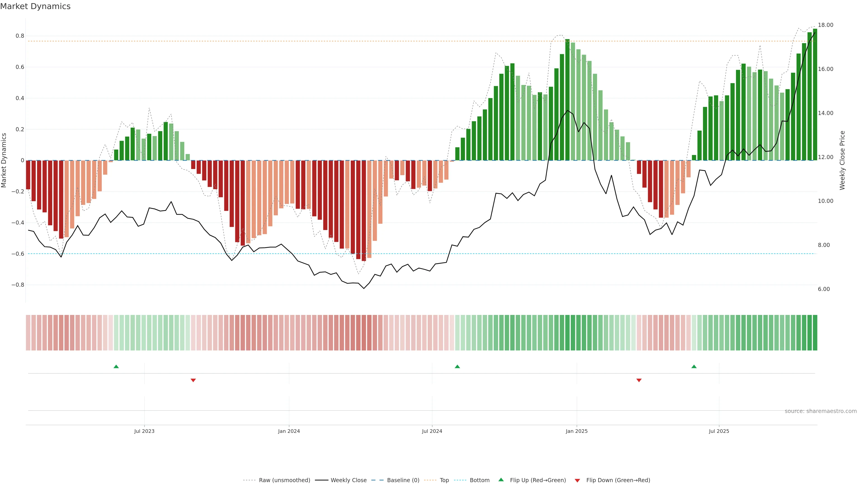Click the green Flip Up legend triangle
Viewport: 868px width, 488px height.
point(501,480)
